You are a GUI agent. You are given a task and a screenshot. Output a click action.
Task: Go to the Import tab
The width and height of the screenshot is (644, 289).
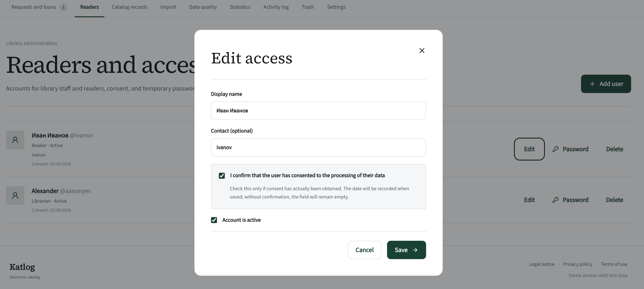pyautogui.click(x=168, y=7)
